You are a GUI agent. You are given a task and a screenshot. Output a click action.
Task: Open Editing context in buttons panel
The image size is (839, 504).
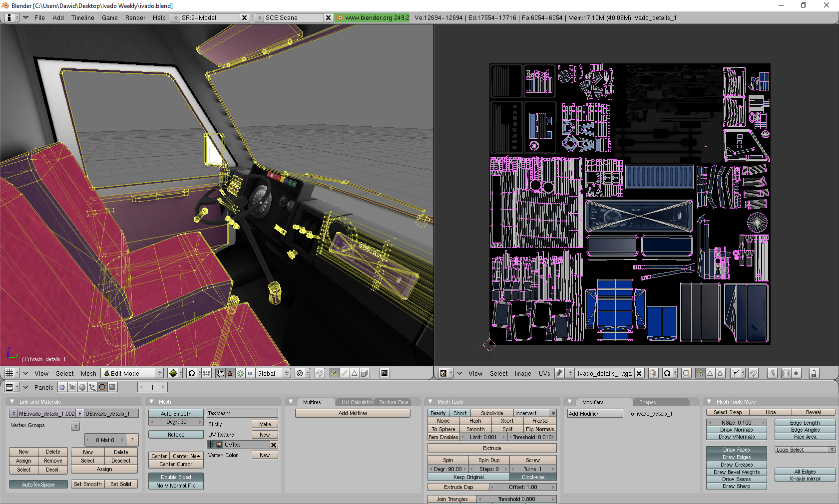click(102, 387)
